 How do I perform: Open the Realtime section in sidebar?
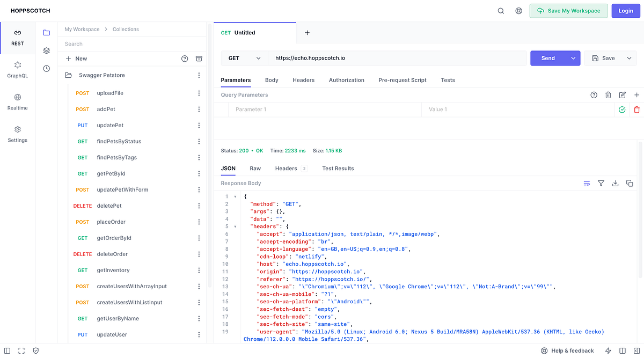click(17, 102)
